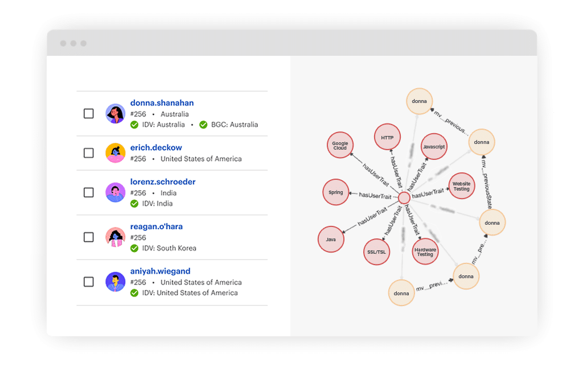Open the lorenz.schroeder profile link
The image size is (583, 392).
coord(163,182)
